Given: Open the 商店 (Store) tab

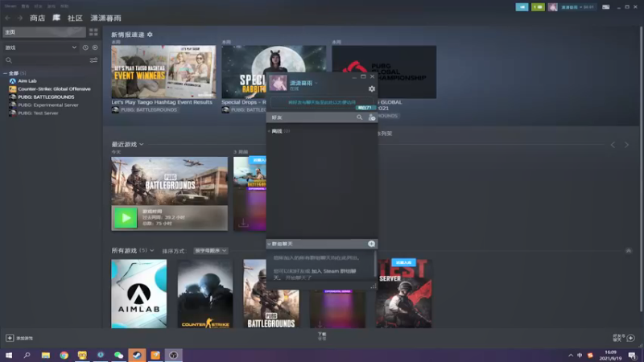Looking at the screenshot, I should pos(37,18).
